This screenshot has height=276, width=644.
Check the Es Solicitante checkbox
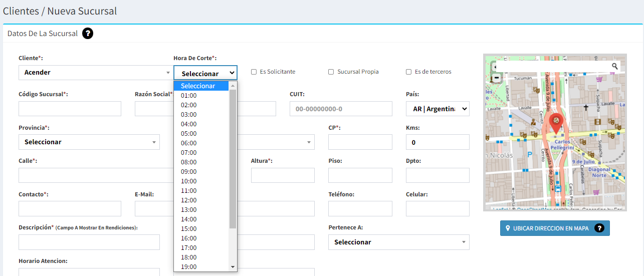point(254,72)
